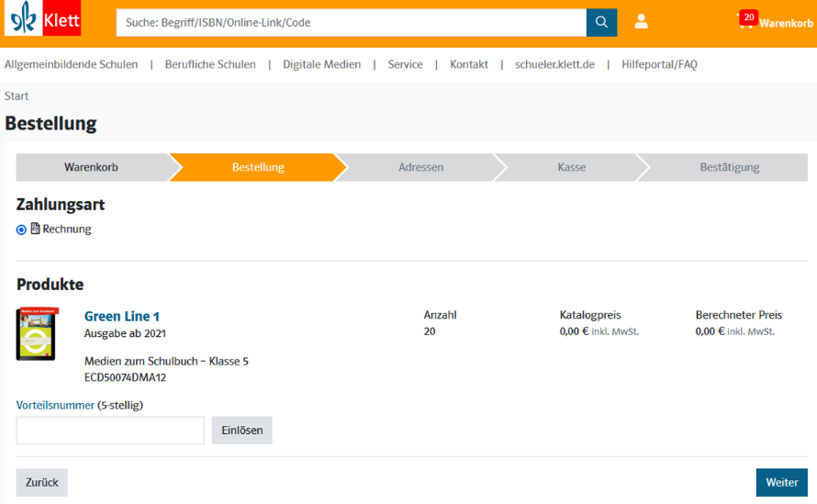Open Berufliche Schulen menu
The image size is (817, 504).
[x=210, y=64]
